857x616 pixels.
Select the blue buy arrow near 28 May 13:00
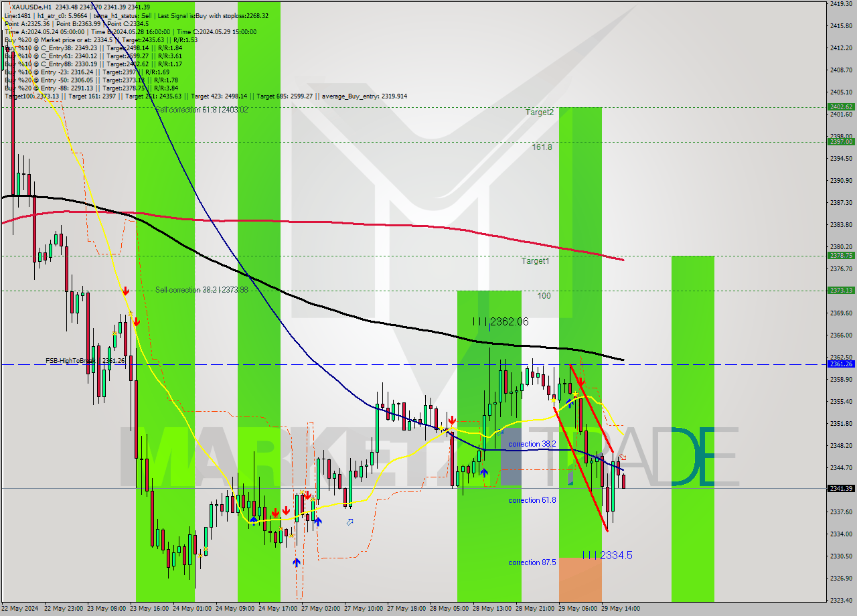[x=483, y=472]
